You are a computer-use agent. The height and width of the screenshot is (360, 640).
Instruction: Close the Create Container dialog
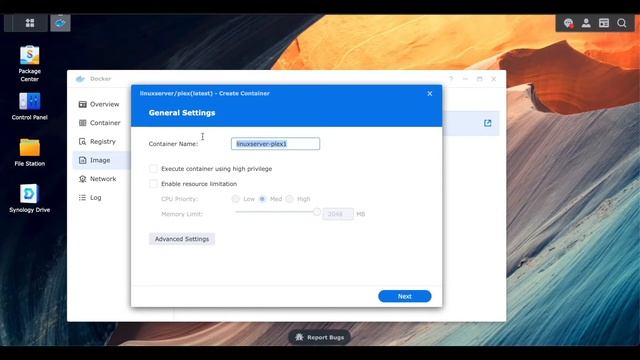[x=429, y=93]
